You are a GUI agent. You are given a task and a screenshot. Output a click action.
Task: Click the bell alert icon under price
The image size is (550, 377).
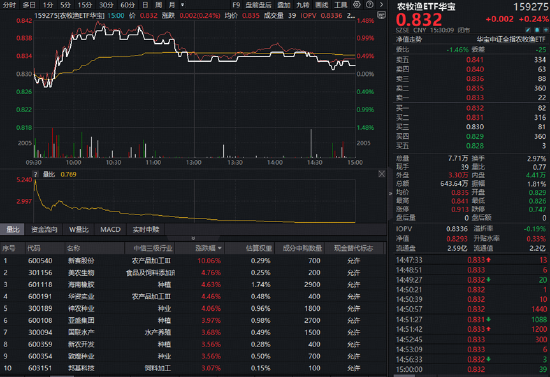(537, 30)
